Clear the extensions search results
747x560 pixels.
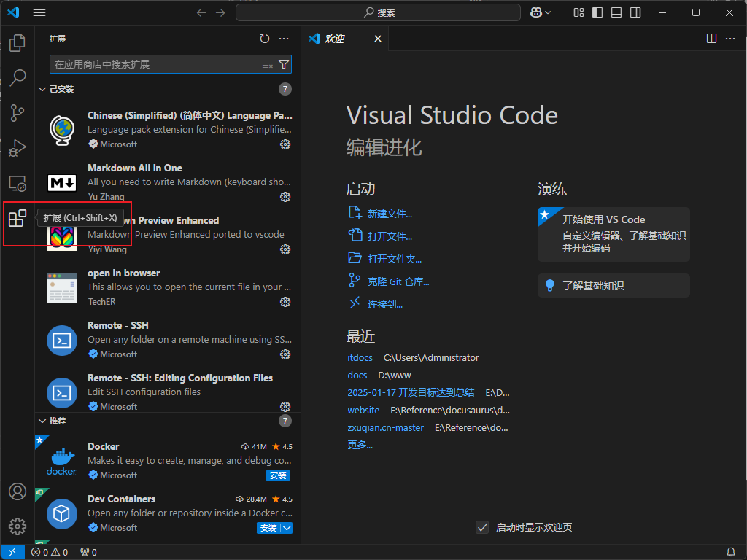tap(268, 64)
